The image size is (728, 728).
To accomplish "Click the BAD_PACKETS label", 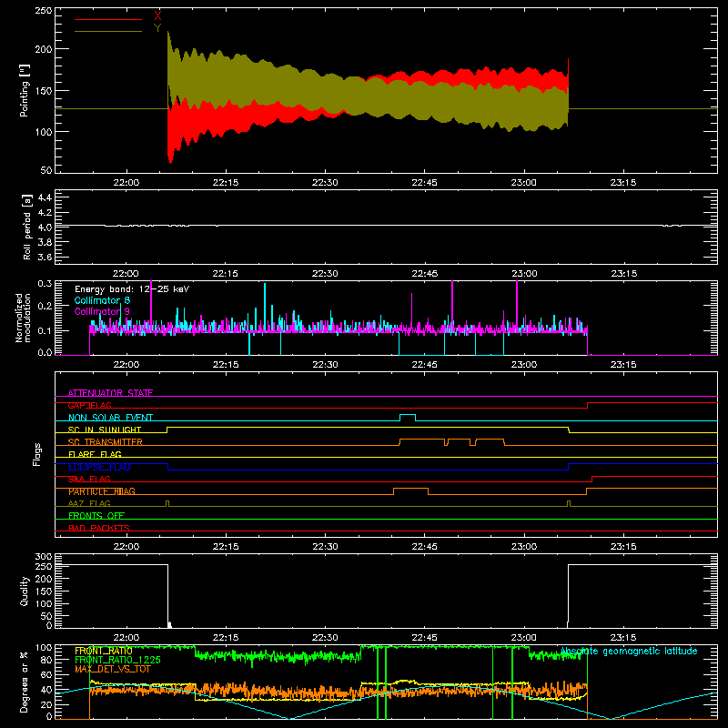I will click(x=99, y=528).
